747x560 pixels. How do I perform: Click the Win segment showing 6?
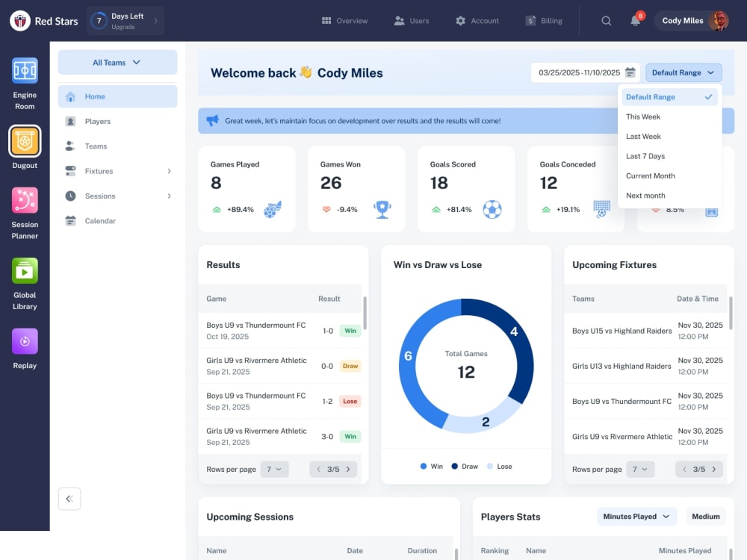pos(408,356)
